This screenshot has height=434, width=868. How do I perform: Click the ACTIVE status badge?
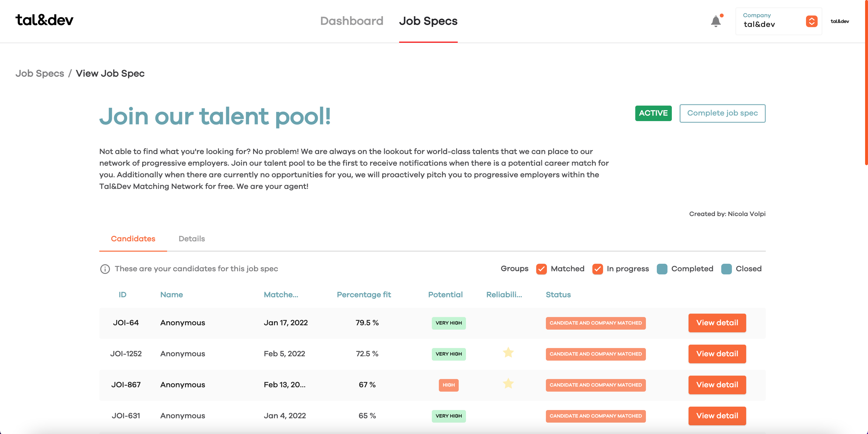[x=653, y=113]
